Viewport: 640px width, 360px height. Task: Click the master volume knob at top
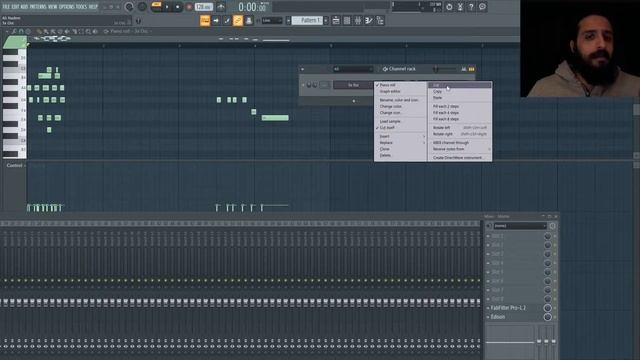[x=129, y=7]
